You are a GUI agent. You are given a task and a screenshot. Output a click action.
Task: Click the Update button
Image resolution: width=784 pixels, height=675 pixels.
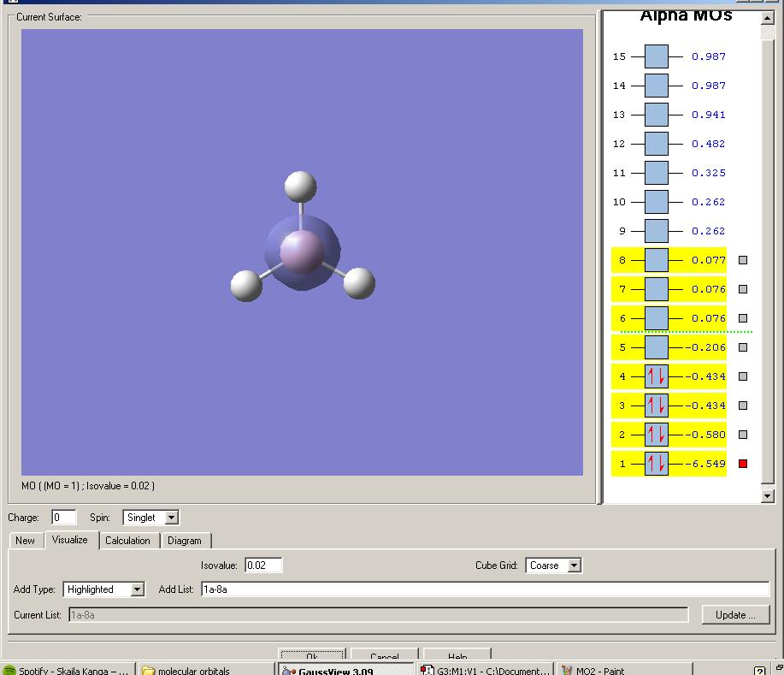pyautogui.click(x=734, y=615)
